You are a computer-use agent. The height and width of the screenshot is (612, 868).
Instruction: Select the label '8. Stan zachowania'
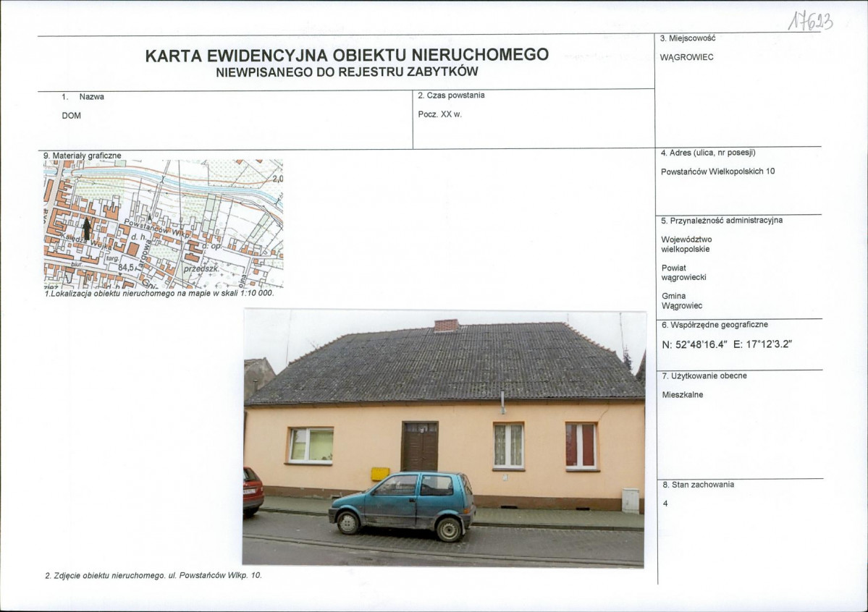(x=698, y=485)
